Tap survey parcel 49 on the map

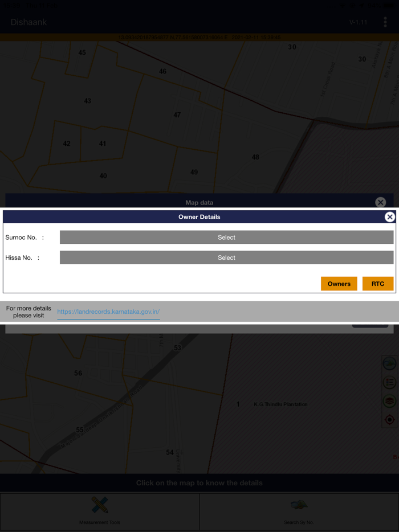pos(194,172)
